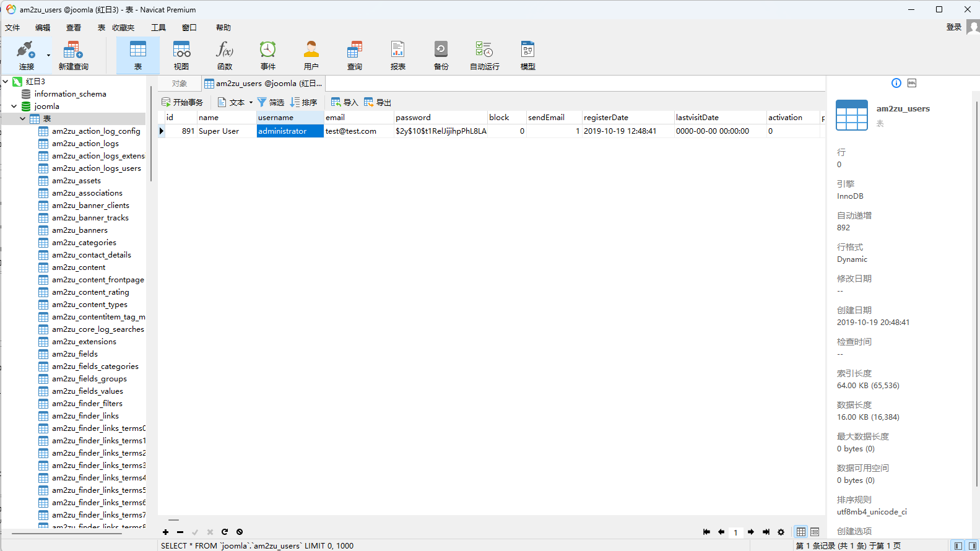Screen dimensions: 980x551
Task: Open the 备份 (Backup) tool
Action: (x=441, y=55)
